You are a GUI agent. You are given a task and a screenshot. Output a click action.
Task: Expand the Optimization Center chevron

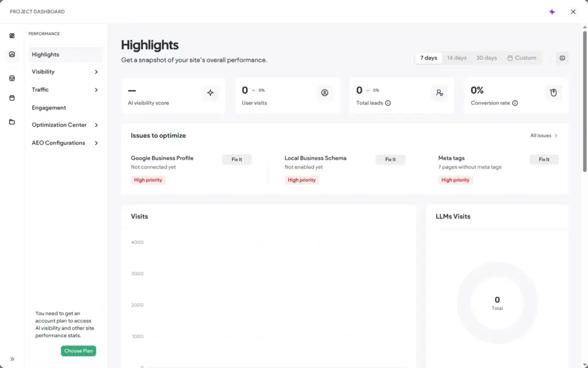click(96, 125)
